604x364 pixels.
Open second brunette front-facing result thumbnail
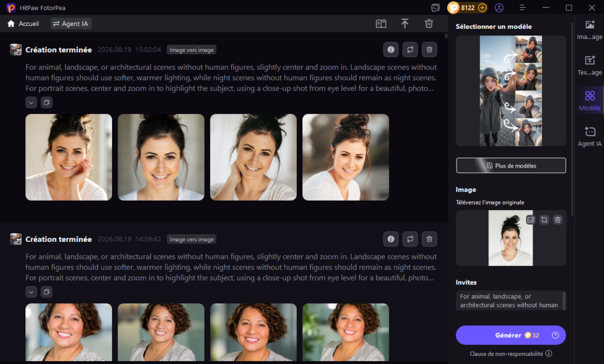[161, 157]
